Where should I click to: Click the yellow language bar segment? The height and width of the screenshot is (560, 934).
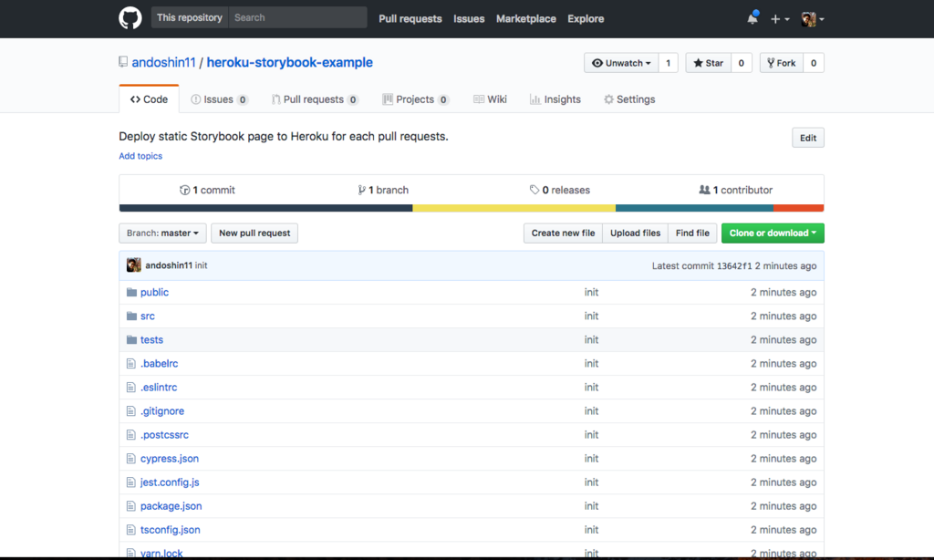[x=514, y=208]
